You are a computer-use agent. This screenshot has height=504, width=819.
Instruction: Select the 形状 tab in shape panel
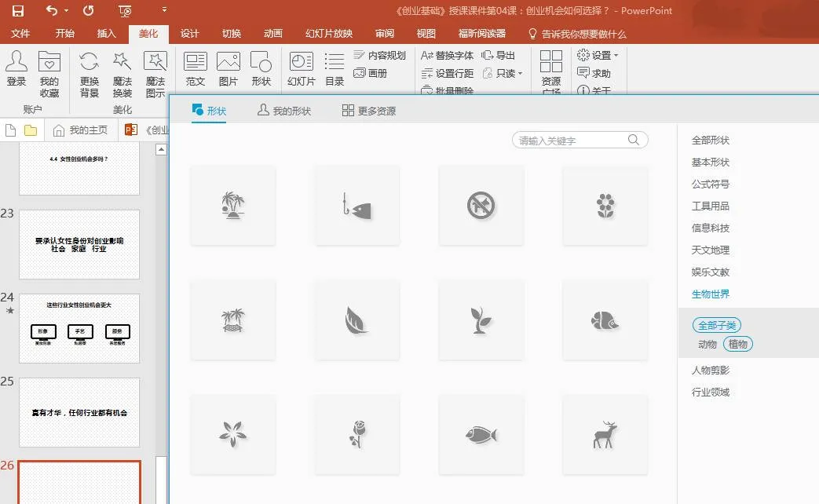tap(209, 110)
